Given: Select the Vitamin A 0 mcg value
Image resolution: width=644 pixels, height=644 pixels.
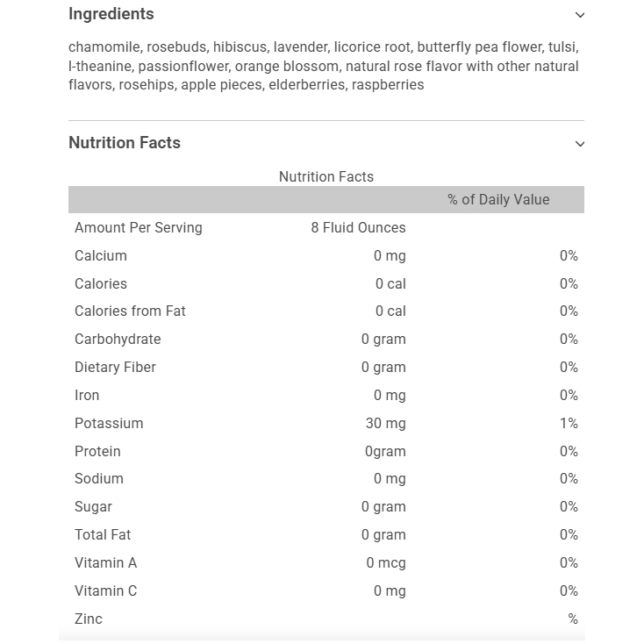Looking at the screenshot, I should [386, 563].
